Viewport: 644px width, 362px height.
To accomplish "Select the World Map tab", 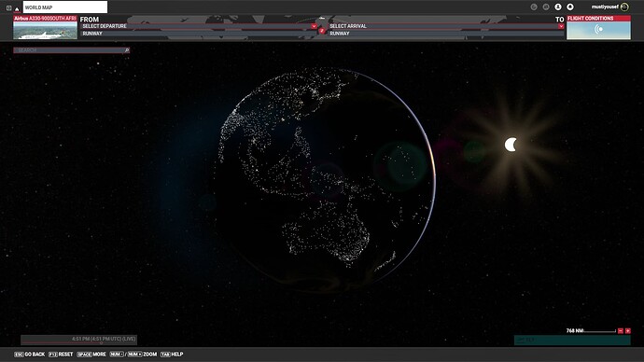I will [x=65, y=7].
